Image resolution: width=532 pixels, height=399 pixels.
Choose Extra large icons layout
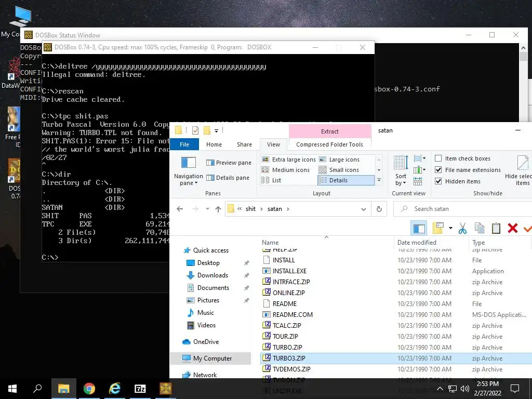click(x=289, y=159)
